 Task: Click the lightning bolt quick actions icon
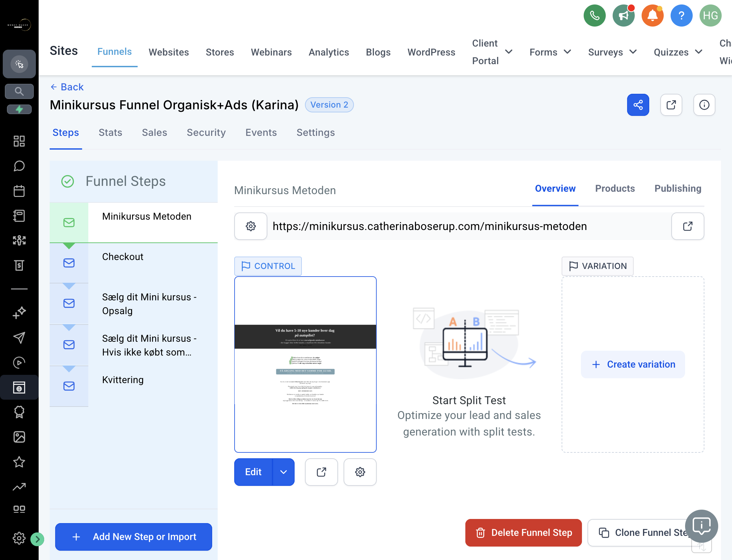tap(19, 109)
